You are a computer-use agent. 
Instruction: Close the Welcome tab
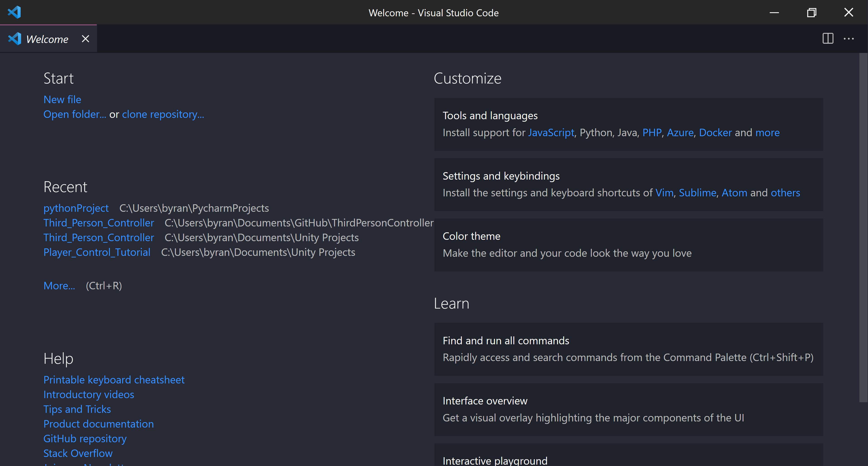coord(86,39)
